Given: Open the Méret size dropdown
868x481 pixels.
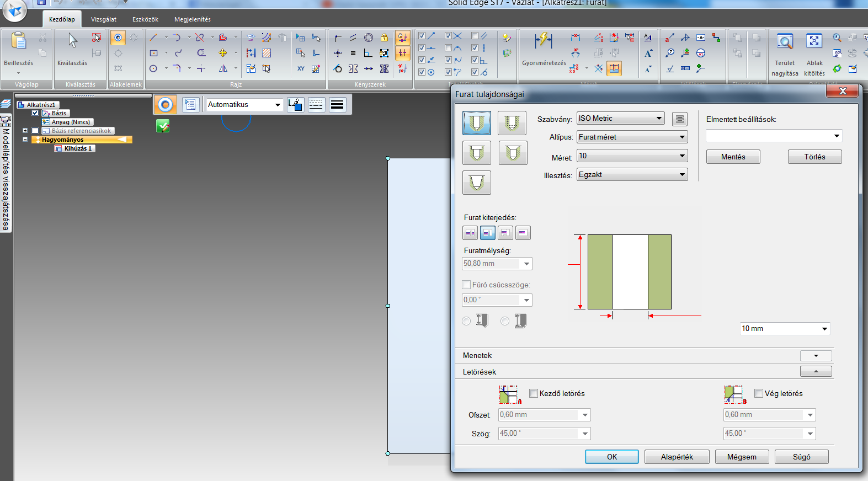Looking at the screenshot, I should tap(632, 156).
